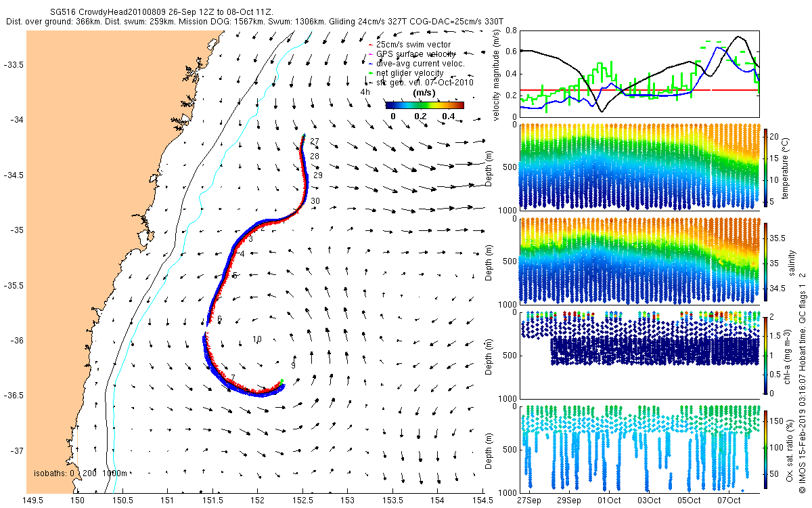Click the 'isobaths: 0 200 1000m' label
812x508 pixels.
point(80,473)
